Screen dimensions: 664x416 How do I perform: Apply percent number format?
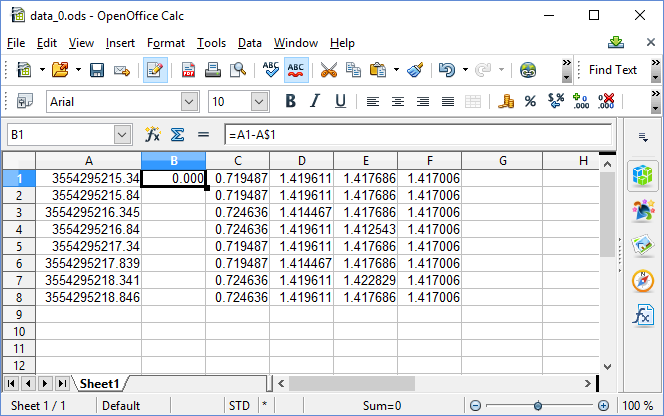click(530, 101)
